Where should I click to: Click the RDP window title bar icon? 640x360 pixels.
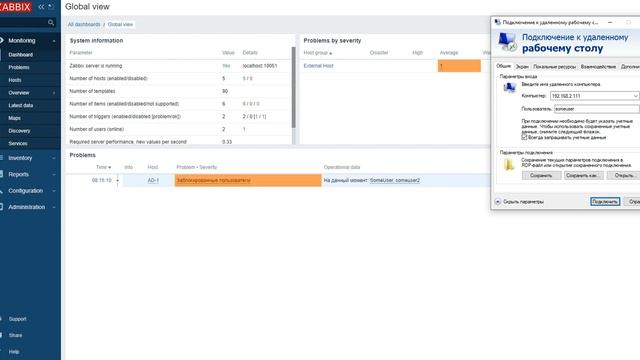(x=498, y=22)
